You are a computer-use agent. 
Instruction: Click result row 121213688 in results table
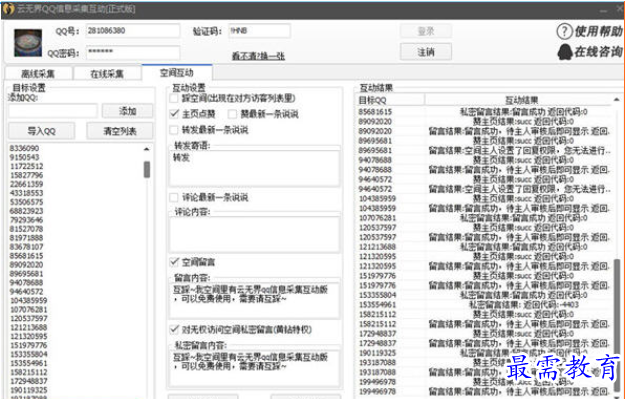(484, 247)
